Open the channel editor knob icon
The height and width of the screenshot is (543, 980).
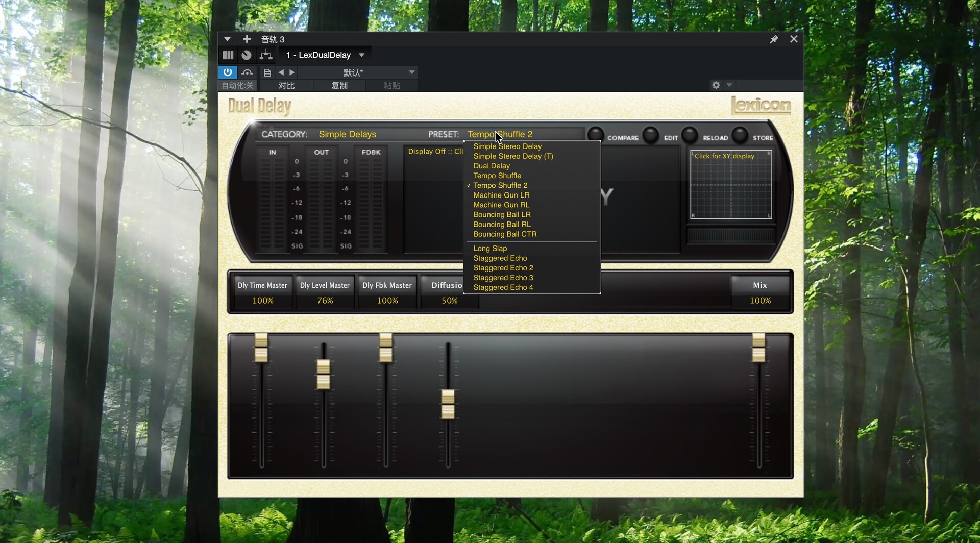[247, 55]
